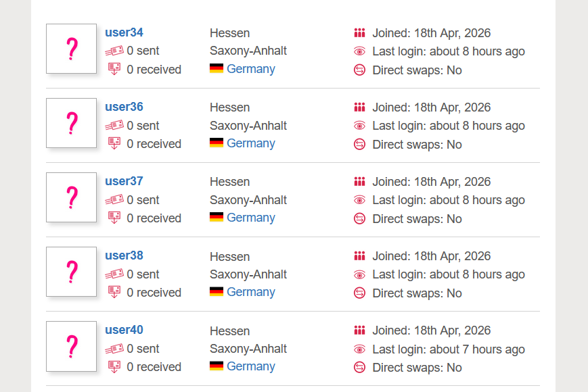Click the direct swaps icon for user40
588x392 pixels.
click(359, 367)
